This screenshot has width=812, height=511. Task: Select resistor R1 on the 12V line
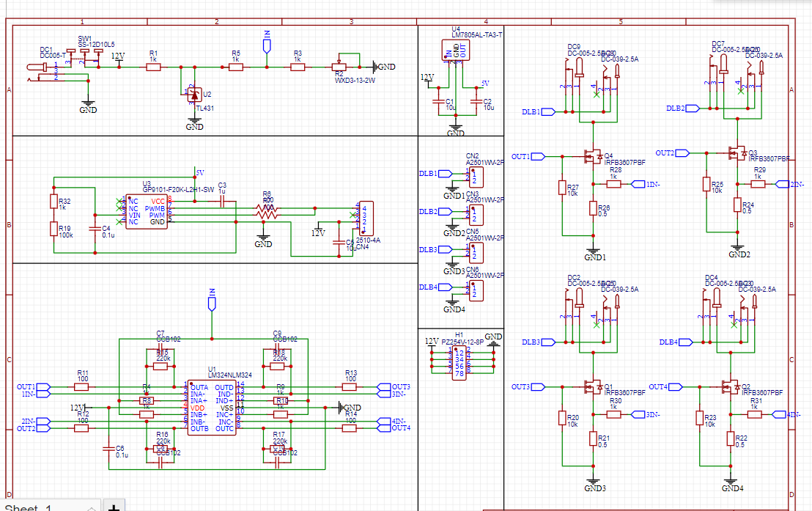click(x=153, y=67)
